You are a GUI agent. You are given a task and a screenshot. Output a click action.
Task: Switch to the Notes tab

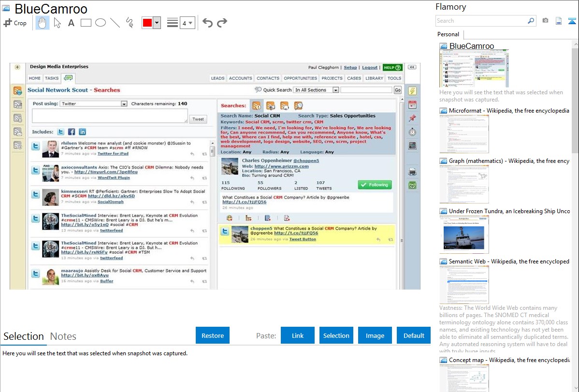coord(63,336)
